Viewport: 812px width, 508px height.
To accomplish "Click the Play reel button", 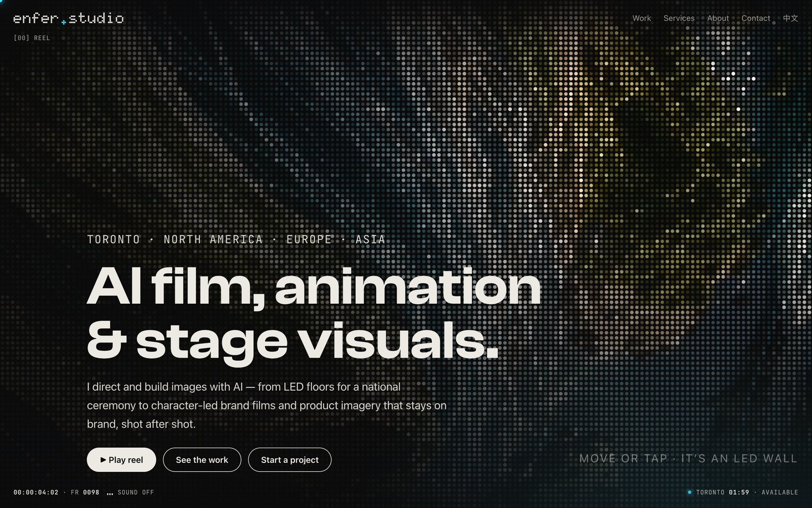I will (x=121, y=460).
